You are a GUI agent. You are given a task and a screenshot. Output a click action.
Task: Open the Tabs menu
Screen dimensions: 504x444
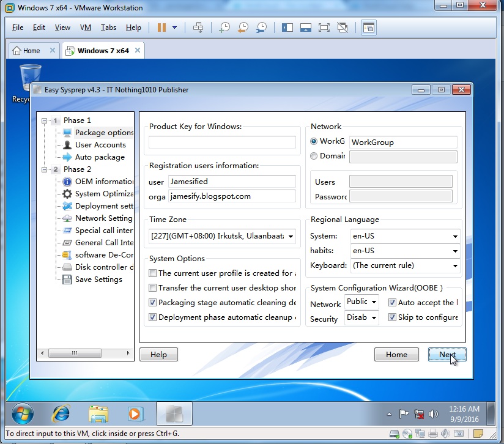tap(108, 28)
